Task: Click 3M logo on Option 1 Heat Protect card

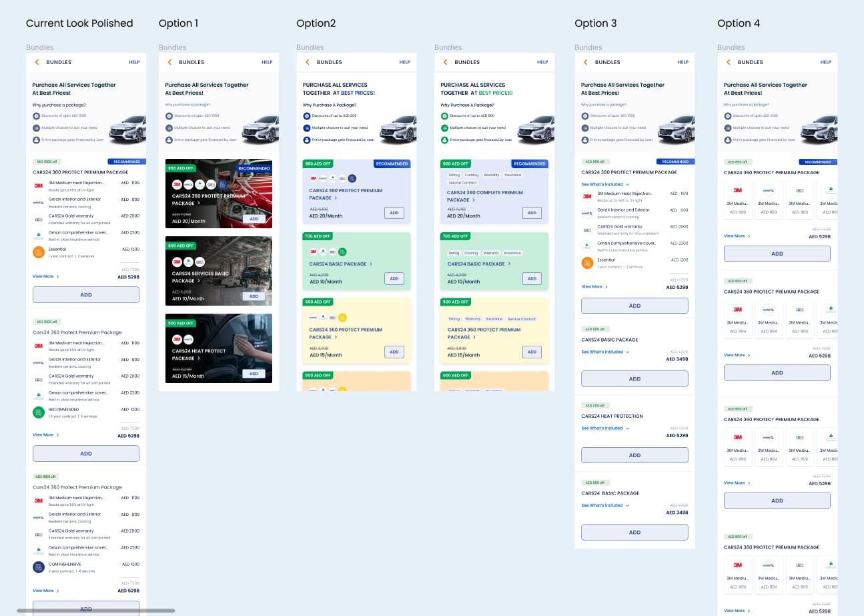Action: 177,340
